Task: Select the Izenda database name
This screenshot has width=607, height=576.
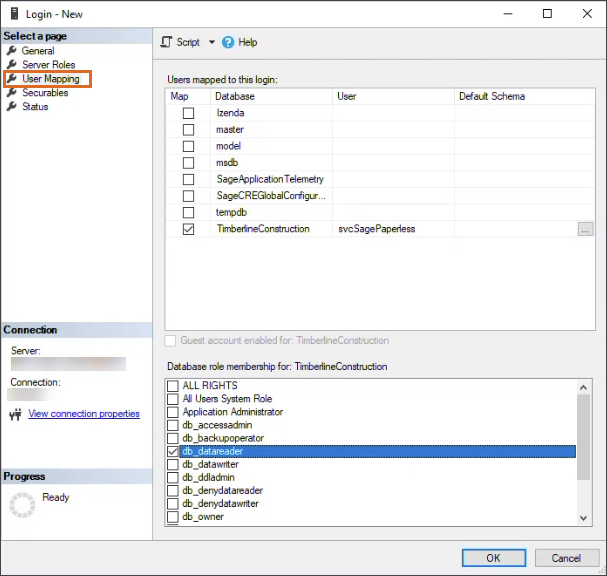Action: 230,113
